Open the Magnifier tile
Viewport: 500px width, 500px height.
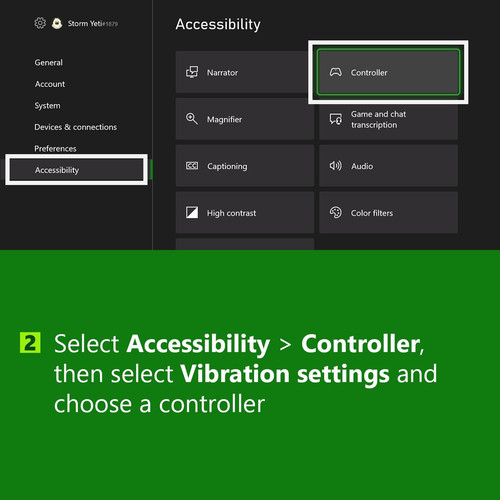(x=244, y=119)
